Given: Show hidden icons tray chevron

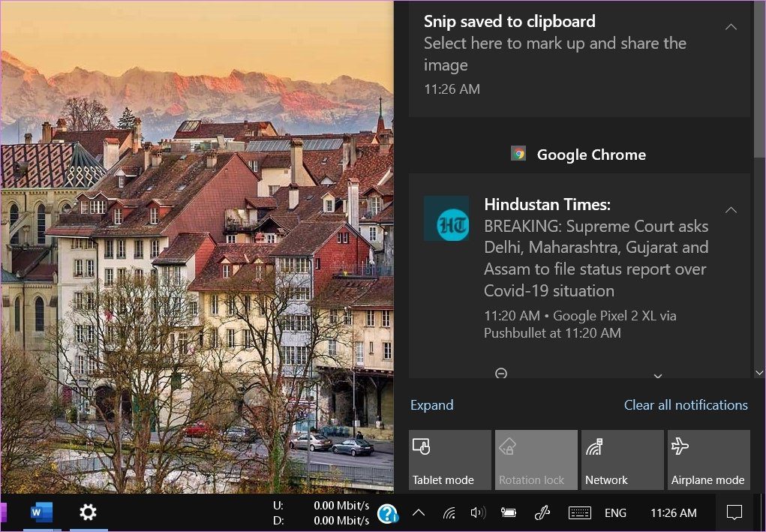Looking at the screenshot, I should [419, 513].
